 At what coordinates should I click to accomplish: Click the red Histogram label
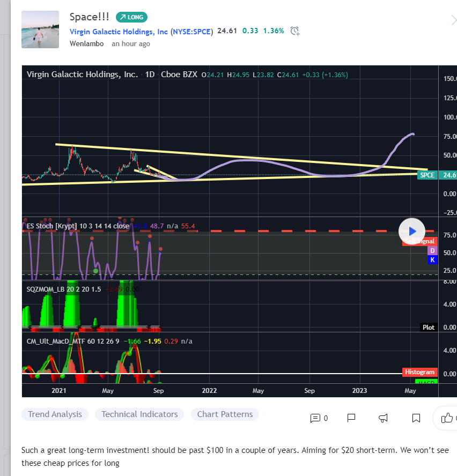click(419, 372)
